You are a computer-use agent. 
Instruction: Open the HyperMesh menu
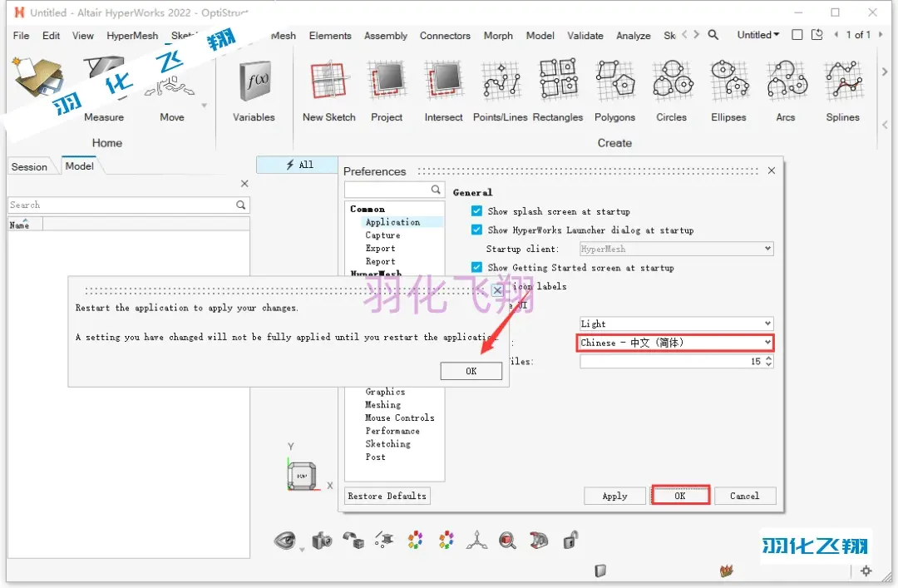pos(132,36)
